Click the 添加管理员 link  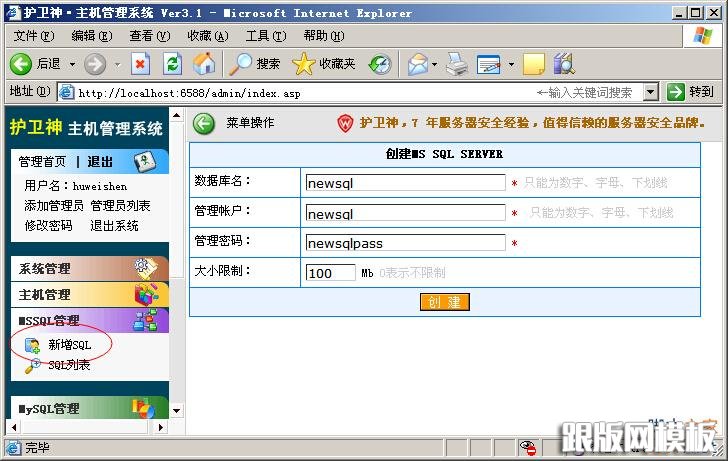54,206
